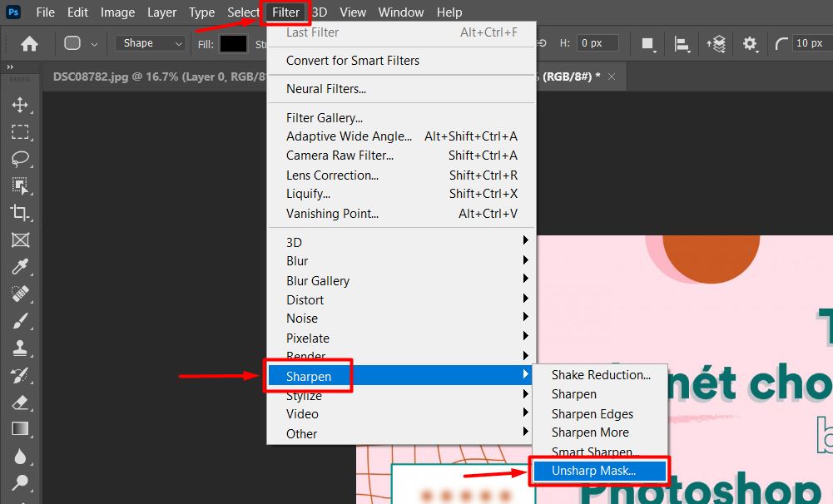The width and height of the screenshot is (833, 504).
Task: Select the Spot Healing Brush tool
Action: [20, 294]
